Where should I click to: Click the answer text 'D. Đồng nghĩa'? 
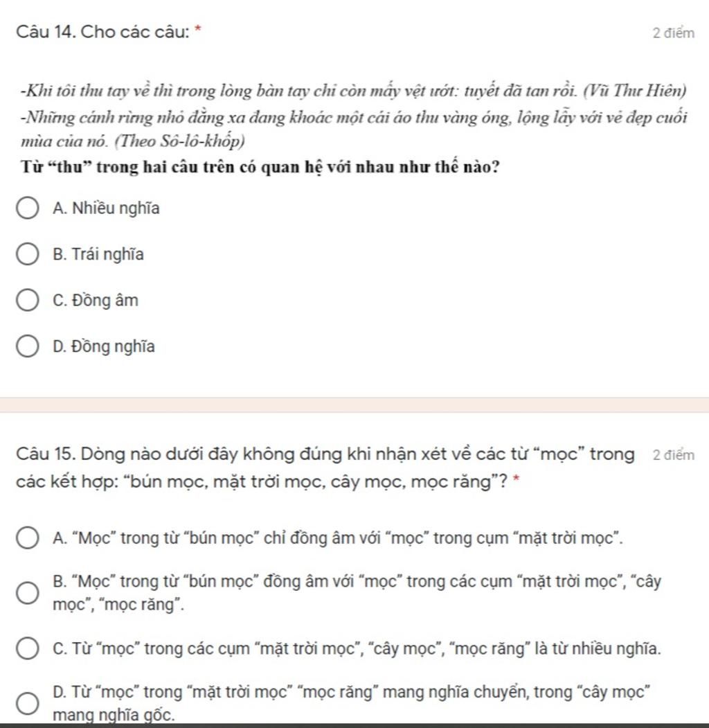coord(104,346)
